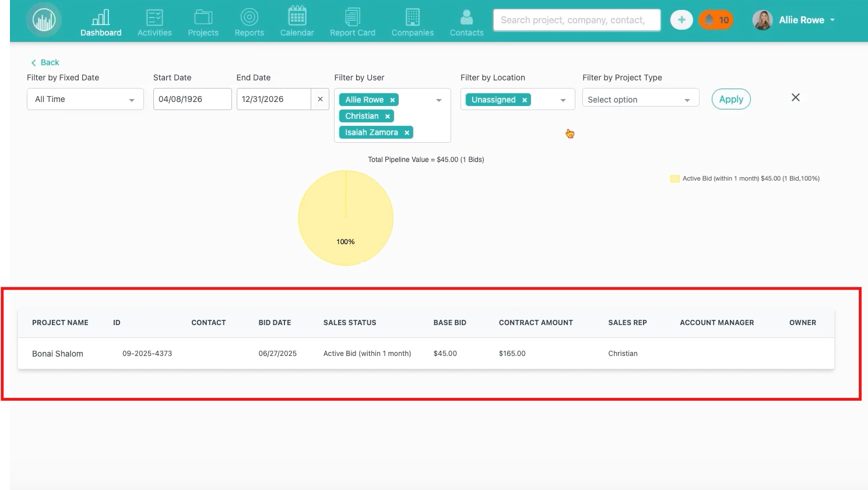Click yellow Active Bid legend swatch

(x=675, y=179)
